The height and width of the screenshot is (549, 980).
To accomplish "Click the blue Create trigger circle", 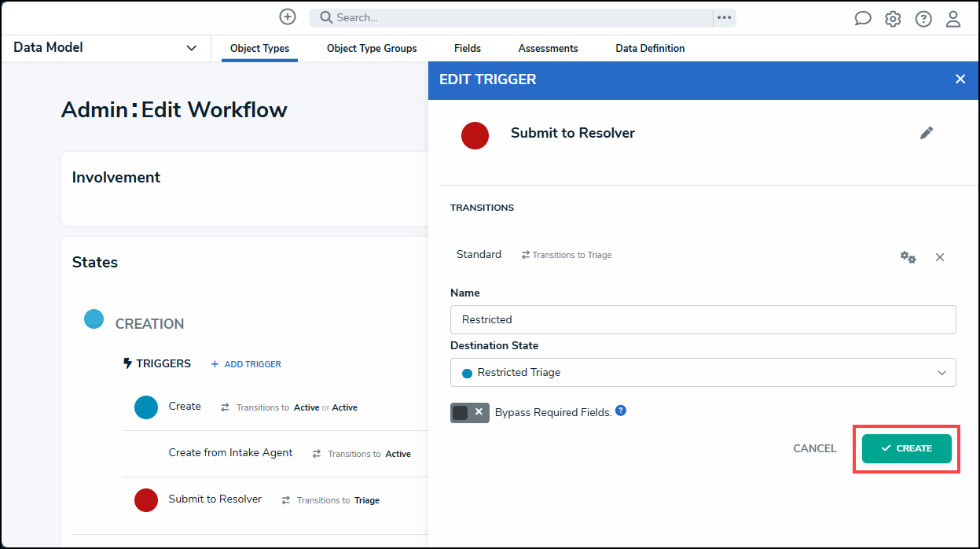I will click(146, 407).
